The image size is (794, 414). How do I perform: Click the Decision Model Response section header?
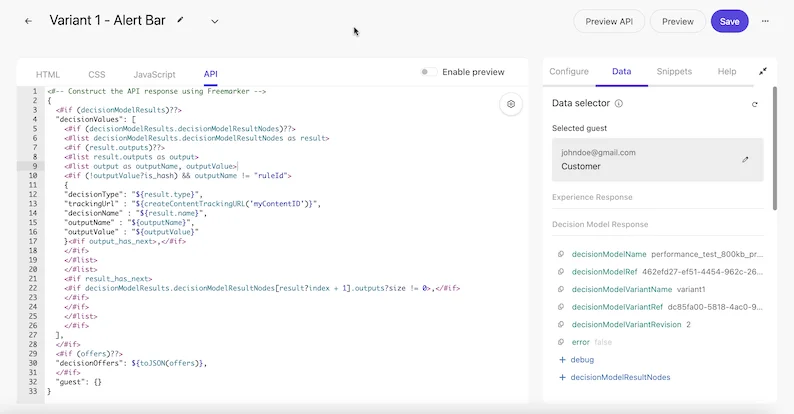[x=600, y=224]
